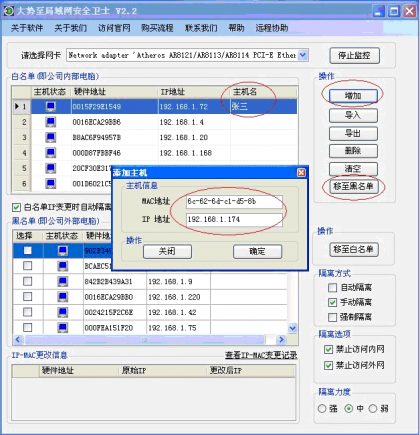Open 查看IP-MAC变更记录 link
The image size is (420, 435).
point(261,355)
